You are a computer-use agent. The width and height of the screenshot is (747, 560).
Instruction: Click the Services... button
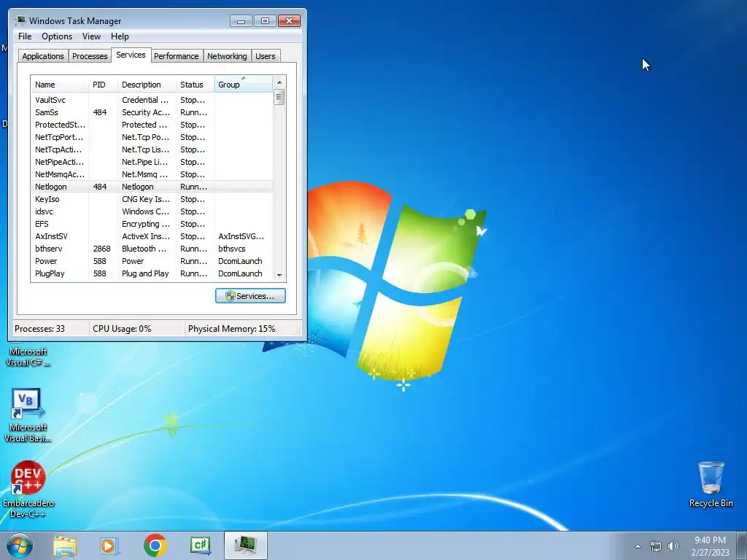pyautogui.click(x=250, y=296)
